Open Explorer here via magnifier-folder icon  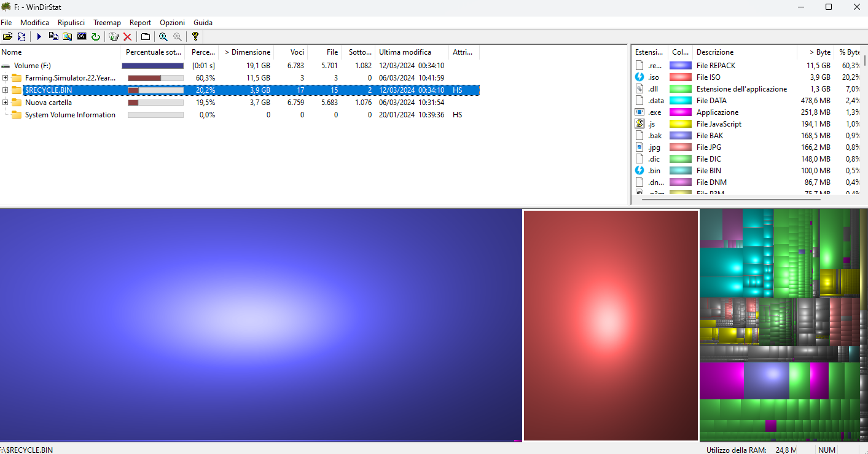pos(68,37)
